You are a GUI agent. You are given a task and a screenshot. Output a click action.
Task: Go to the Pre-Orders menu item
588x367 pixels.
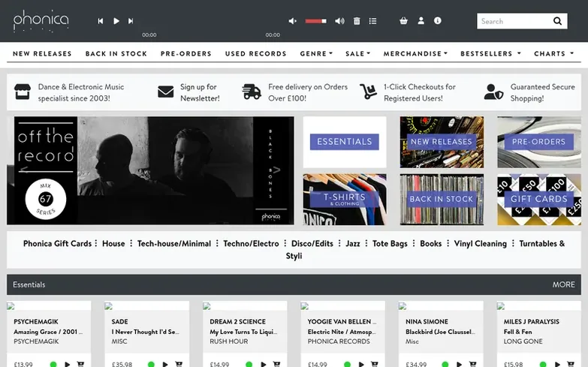[x=186, y=53]
